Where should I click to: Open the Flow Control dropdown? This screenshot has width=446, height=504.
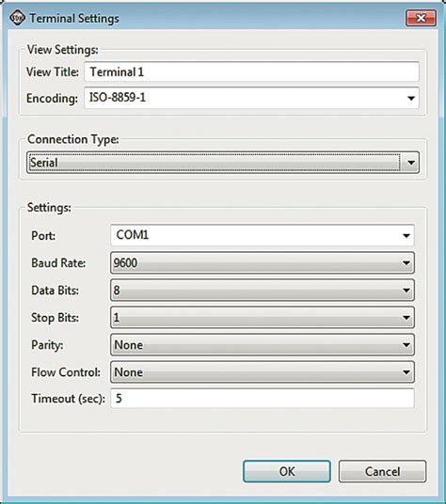coord(263,372)
